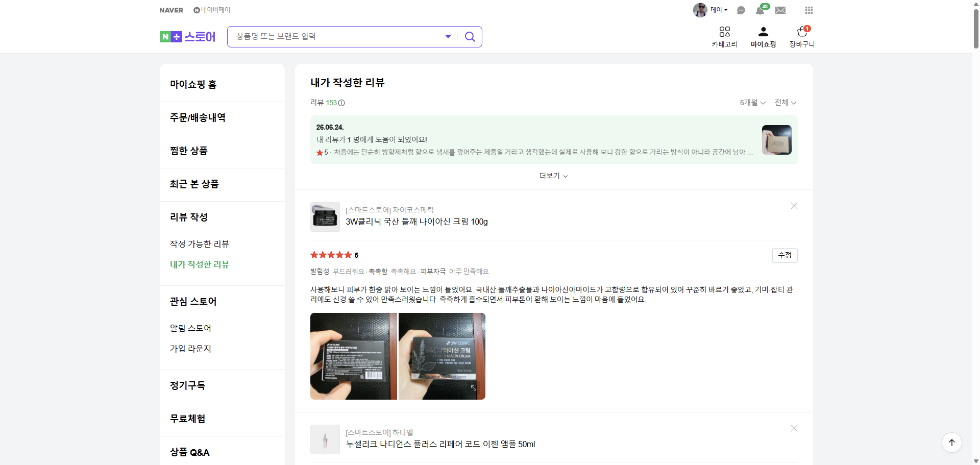The width and height of the screenshot is (980, 465).
Task: Click the review count info icon
Action: [341, 103]
